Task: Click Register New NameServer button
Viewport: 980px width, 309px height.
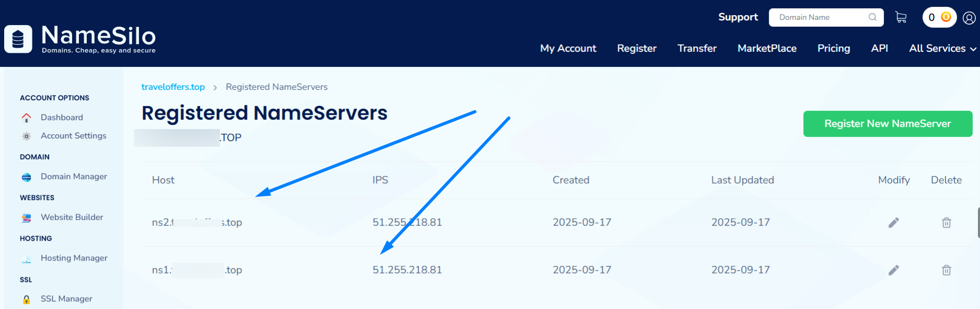Action: (887, 124)
